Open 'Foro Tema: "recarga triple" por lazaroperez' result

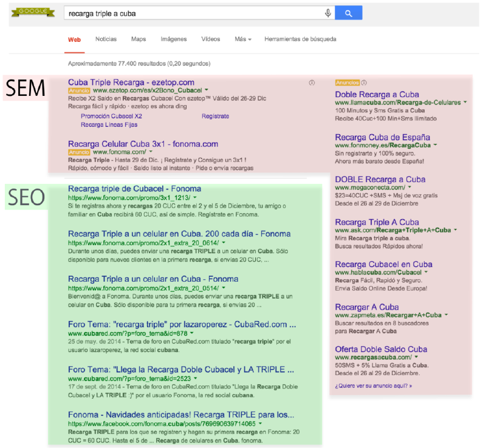(182, 324)
